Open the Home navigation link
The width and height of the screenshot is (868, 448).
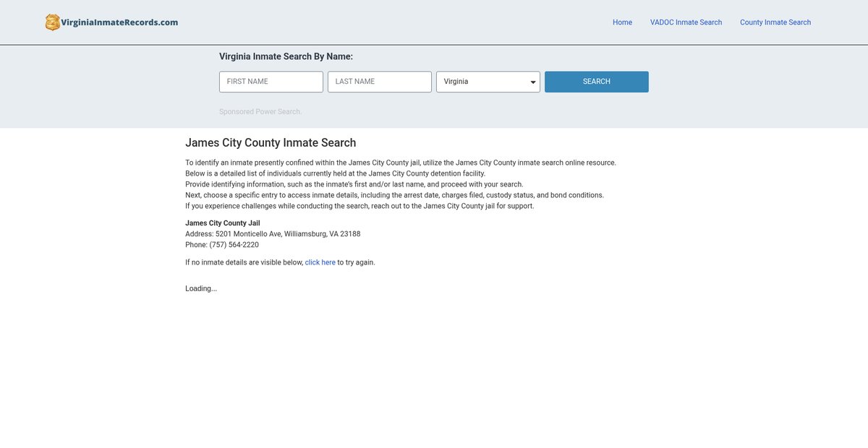622,22
